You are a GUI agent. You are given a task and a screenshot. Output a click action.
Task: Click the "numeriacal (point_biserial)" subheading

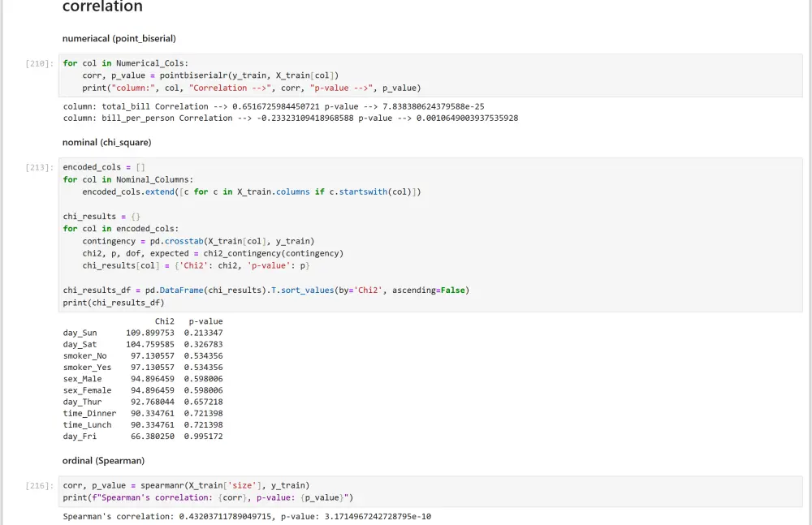coord(119,38)
